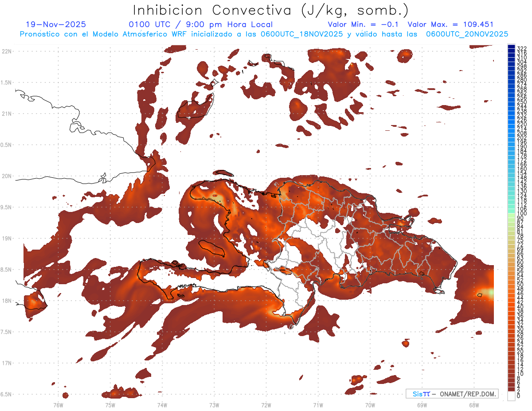The height and width of the screenshot is (411, 532).
Task: Click the "250" colorbar value
Action: tap(522, 102)
